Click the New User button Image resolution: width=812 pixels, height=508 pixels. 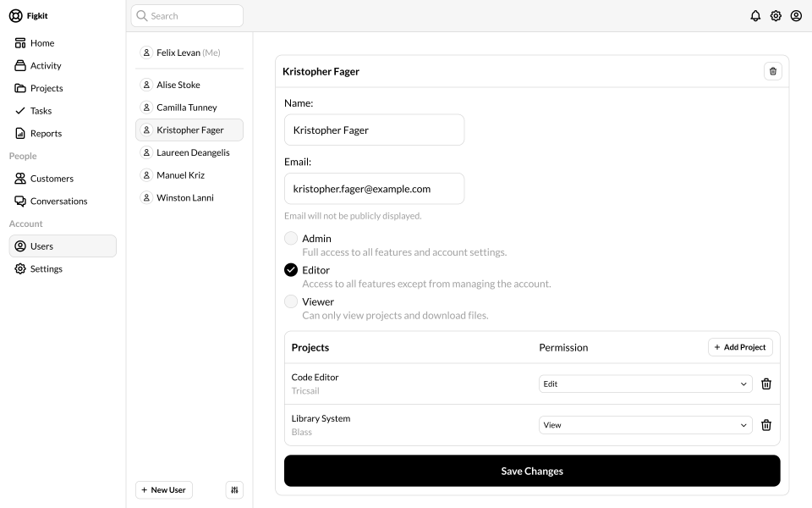tap(163, 490)
